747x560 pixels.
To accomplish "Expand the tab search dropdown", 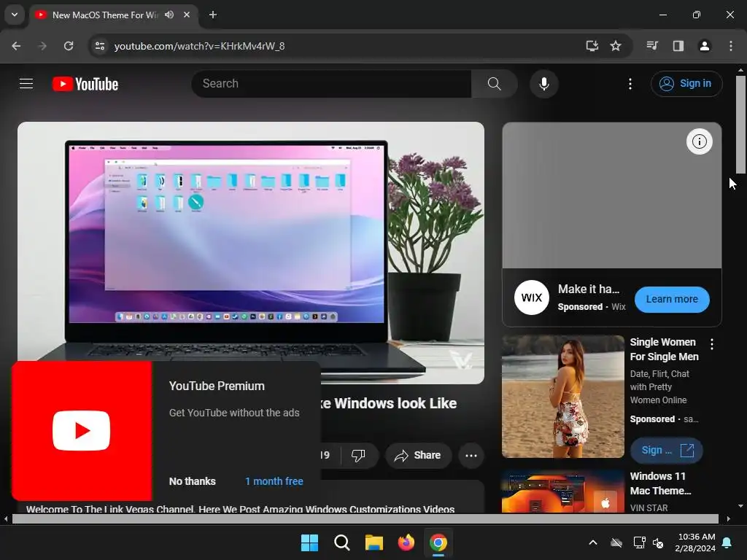I will [15, 15].
